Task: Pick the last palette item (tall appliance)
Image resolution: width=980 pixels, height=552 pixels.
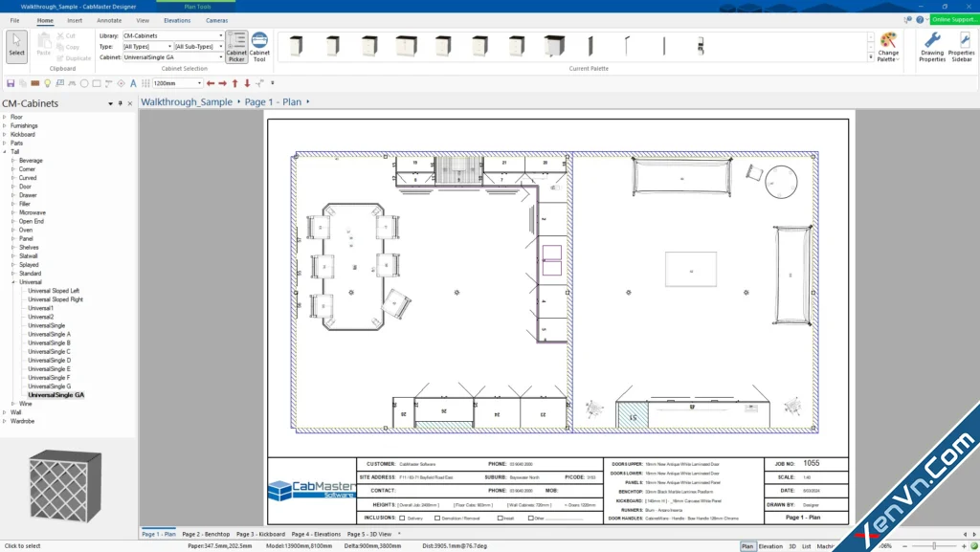Action: point(701,46)
